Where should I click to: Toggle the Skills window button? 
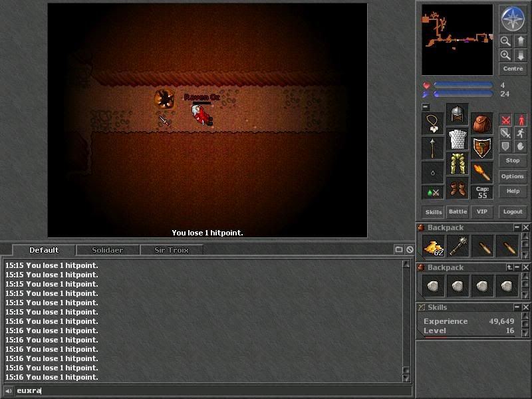[434, 212]
